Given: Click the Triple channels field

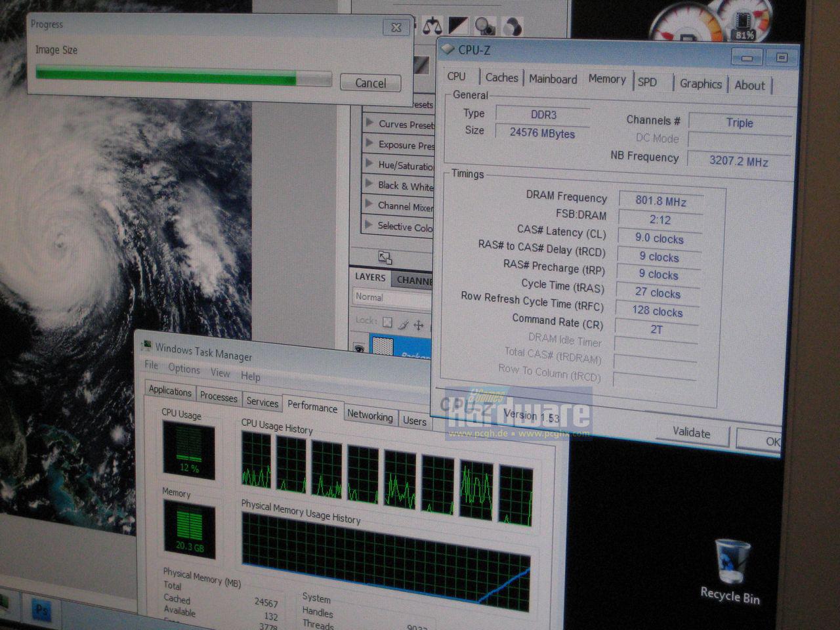Looking at the screenshot, I should 740,123.
